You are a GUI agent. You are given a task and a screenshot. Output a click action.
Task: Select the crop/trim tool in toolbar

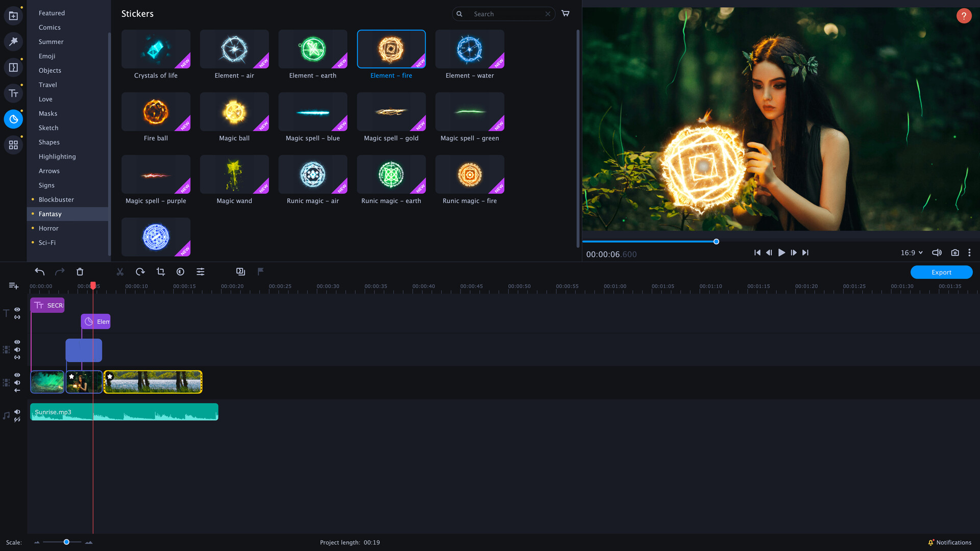click(160, 271)
